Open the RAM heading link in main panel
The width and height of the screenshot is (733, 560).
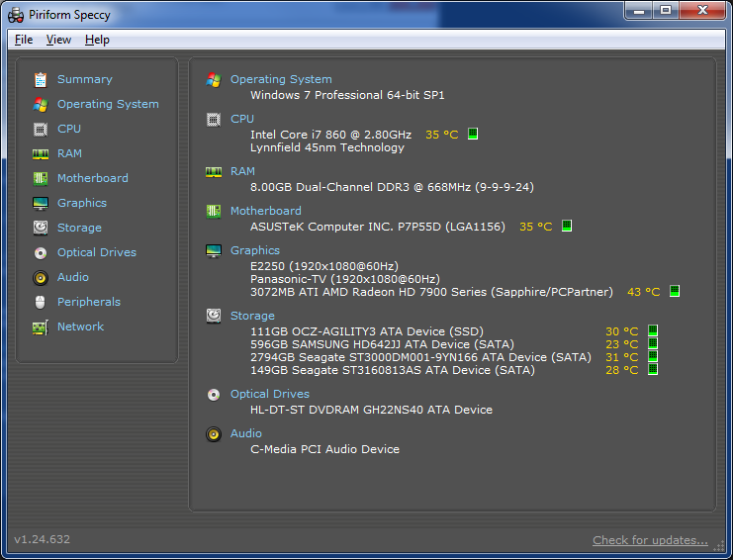pos(242,171)
